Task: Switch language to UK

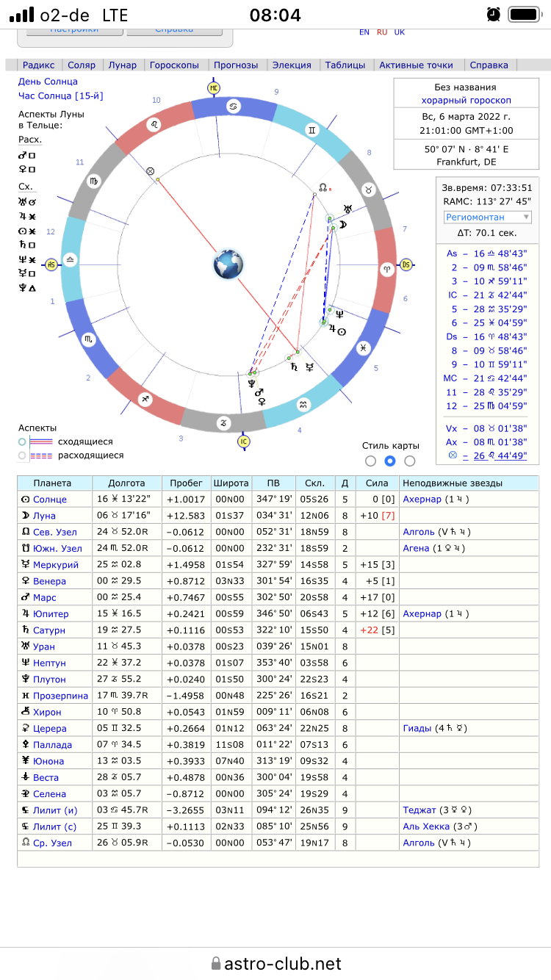Action: click(399, 32)
